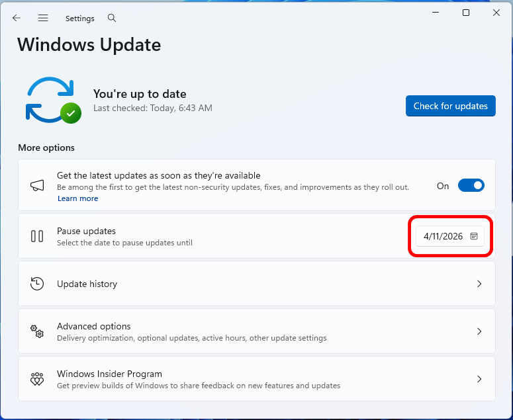Click Select the date to pause text

(124, 243)
